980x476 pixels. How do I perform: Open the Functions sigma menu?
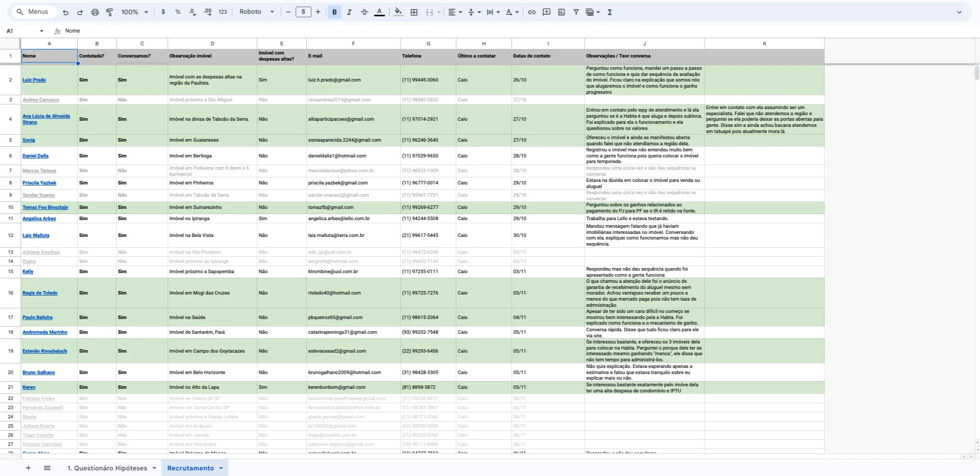tap(610, 12)
